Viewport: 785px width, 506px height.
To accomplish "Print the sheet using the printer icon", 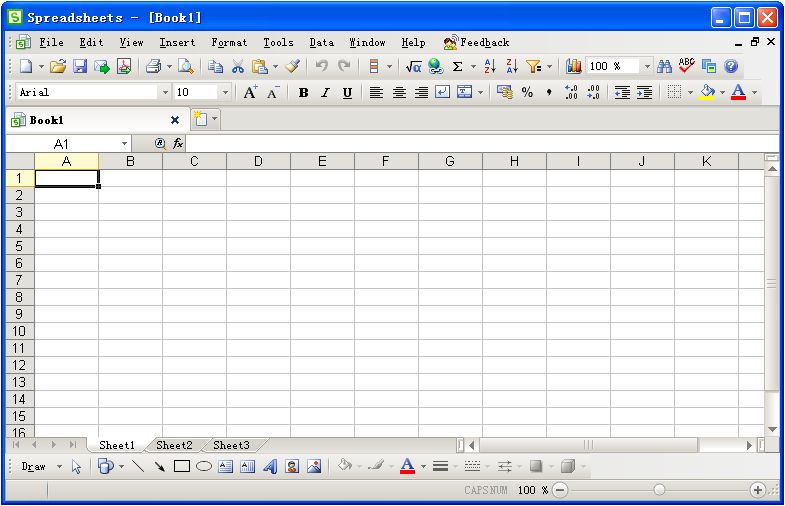I will click(153, 66).
